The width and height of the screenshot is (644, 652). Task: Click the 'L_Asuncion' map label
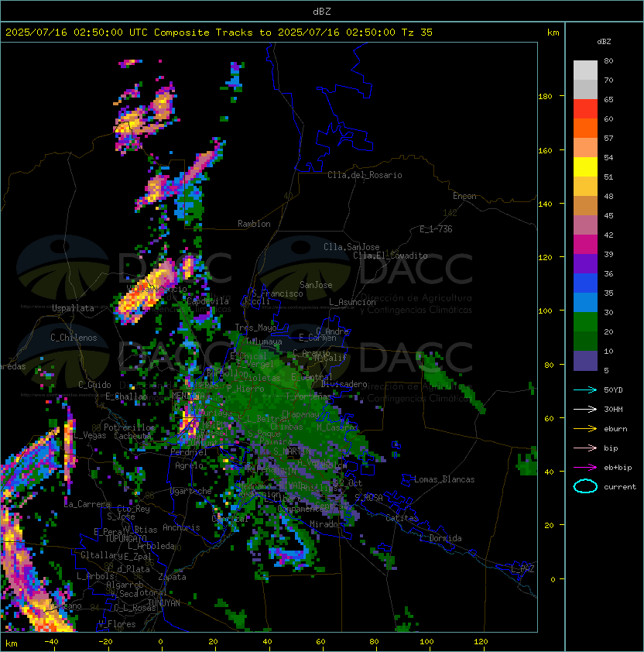point(352,302)
